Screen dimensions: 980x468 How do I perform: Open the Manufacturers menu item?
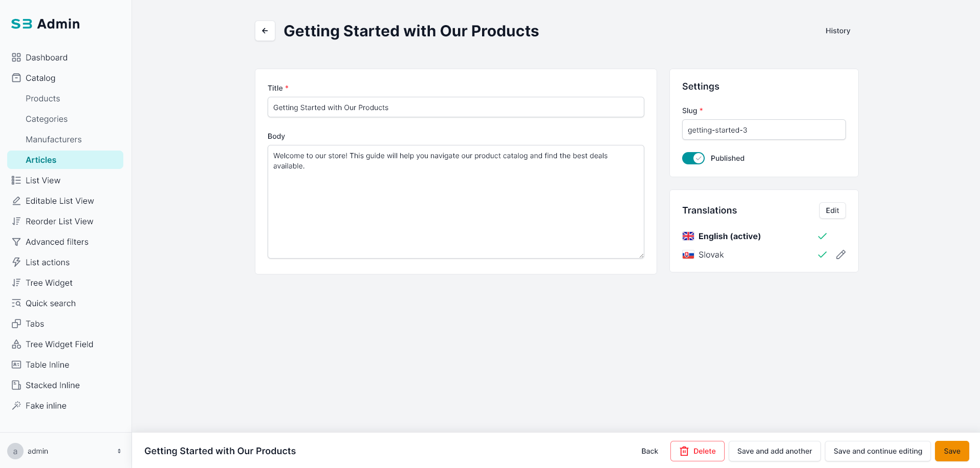(54, 139)
